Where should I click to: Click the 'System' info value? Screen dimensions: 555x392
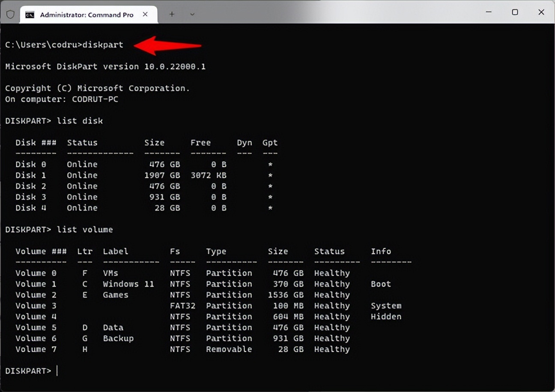386,306
